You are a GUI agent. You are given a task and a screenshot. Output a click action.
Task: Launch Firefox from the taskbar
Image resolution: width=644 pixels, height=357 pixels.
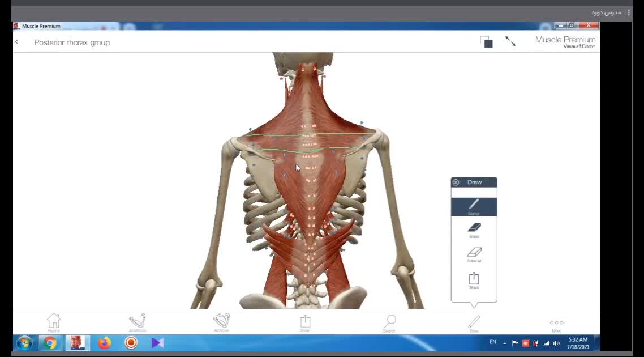104,343
